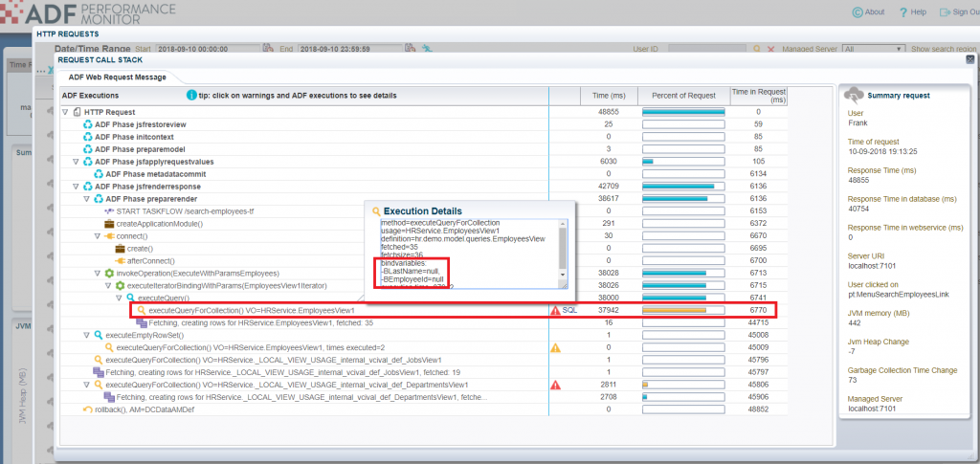Click the orange warning icon for times executed=2
This screenshot has width=980, height=464.
click(x=555, y=347)
